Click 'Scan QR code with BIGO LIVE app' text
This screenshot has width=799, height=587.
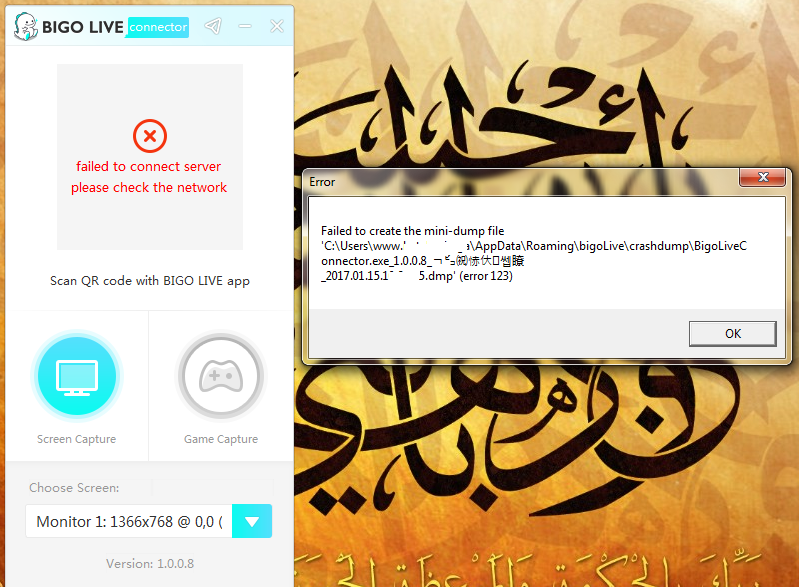(x=150, y=281)
